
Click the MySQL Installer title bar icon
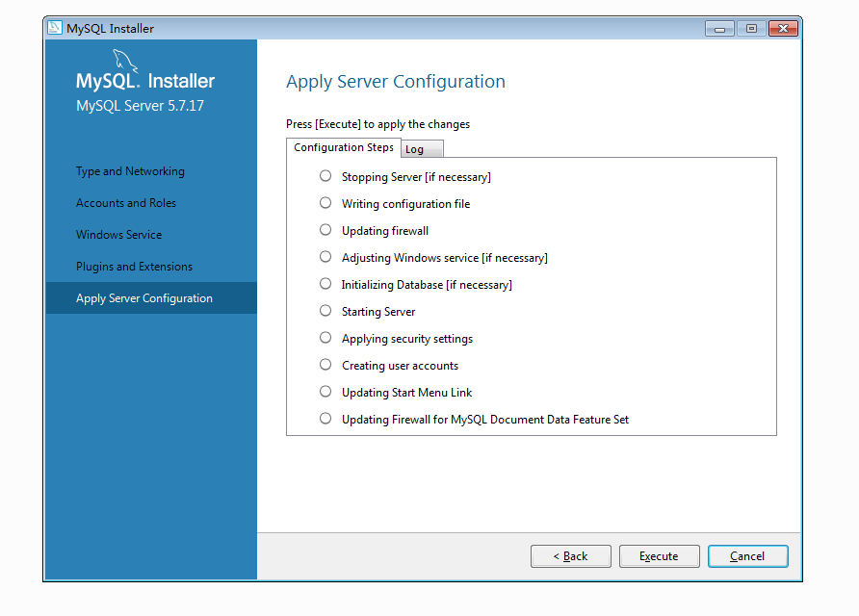(x=55, y=28)
